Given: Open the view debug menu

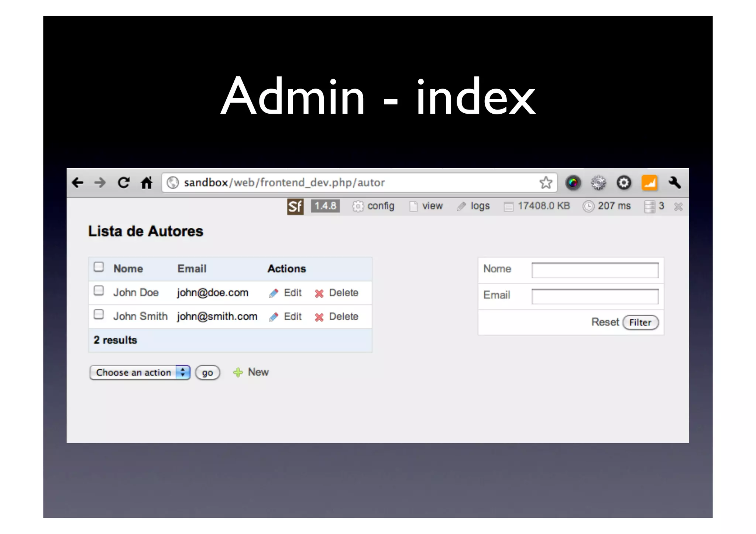Looking at the screenshot, I should (x=432, y=206).
